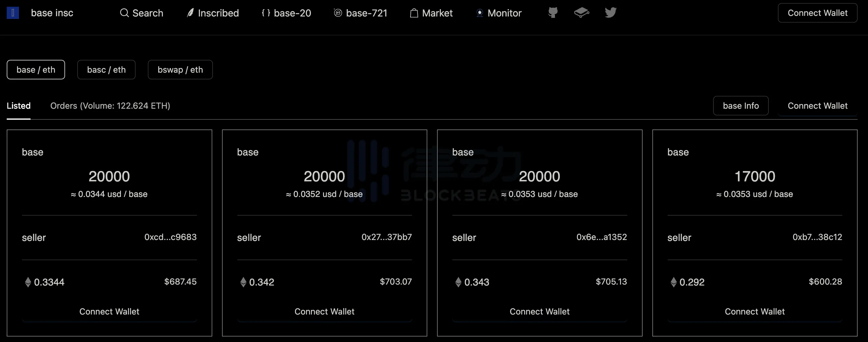Click the Market bag icon
The image size is (868, 342).
(x=414, y=13)
